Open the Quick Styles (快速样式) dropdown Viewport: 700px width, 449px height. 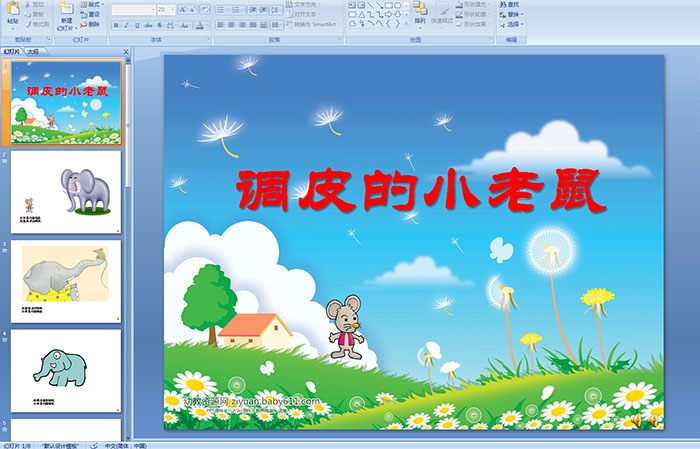[442, 14]
